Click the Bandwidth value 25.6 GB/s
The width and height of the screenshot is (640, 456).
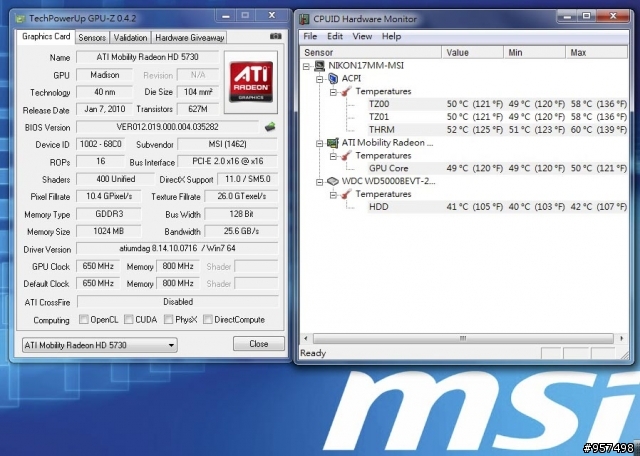[241, 231]
